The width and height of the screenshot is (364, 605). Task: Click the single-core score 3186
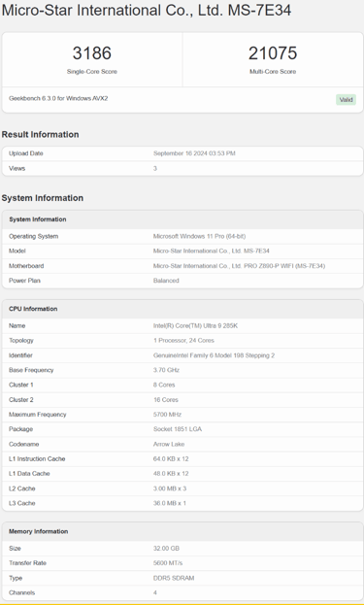click(92, 53)
